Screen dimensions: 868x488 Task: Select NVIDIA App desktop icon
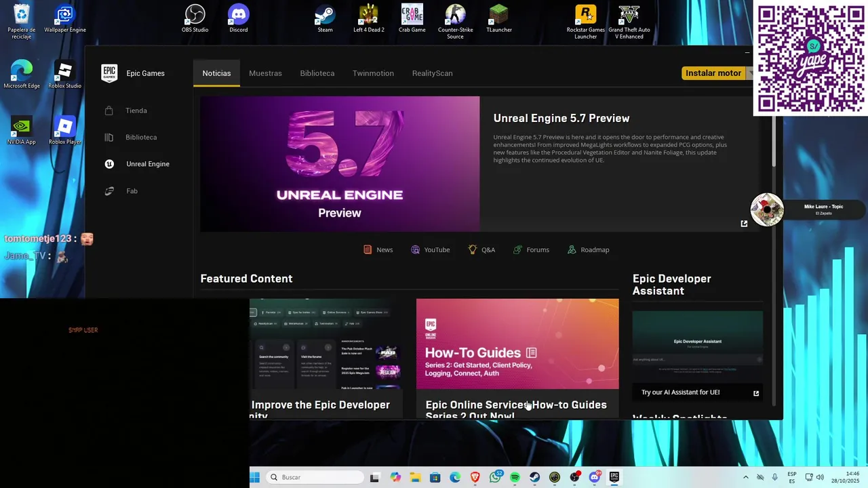tap(22, 131)
